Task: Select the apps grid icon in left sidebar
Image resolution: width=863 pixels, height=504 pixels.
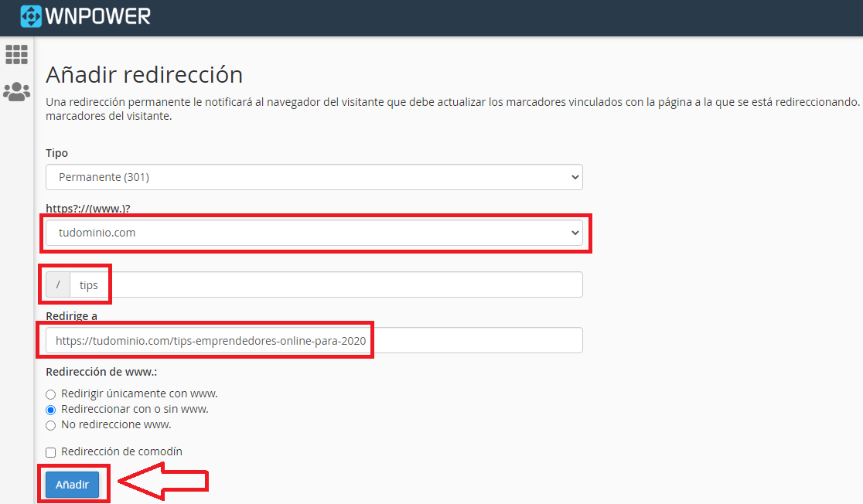Action: pos(16,54)
